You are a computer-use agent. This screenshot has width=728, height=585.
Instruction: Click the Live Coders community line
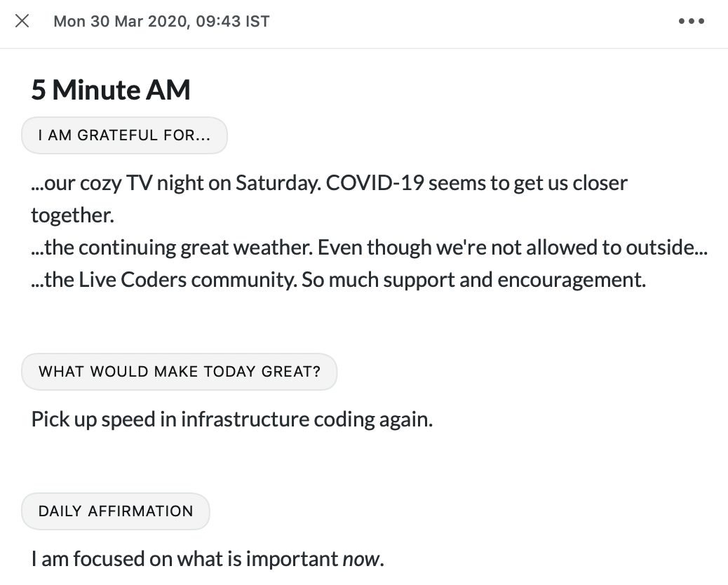click(339, 280)
